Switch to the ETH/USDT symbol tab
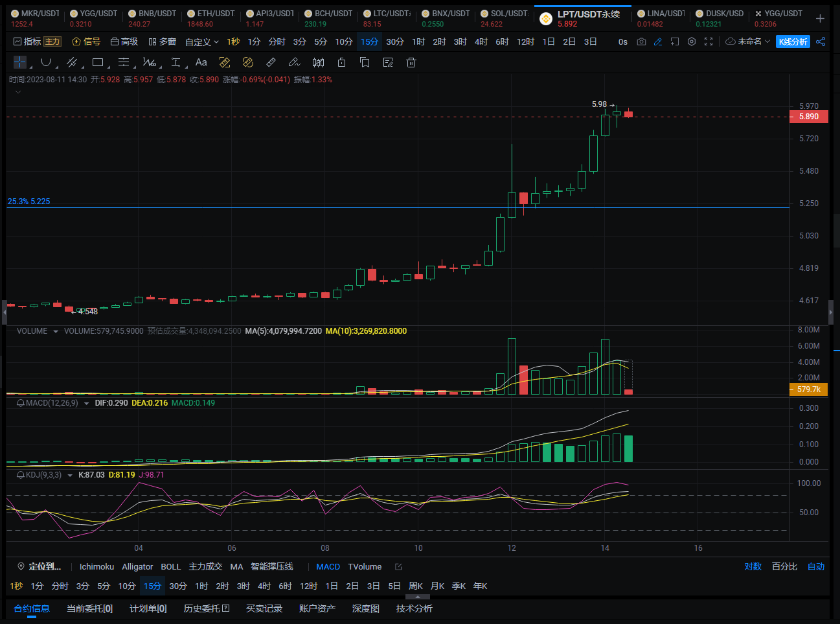The width and height of the screenshot is (840, 624). [210, 18]
